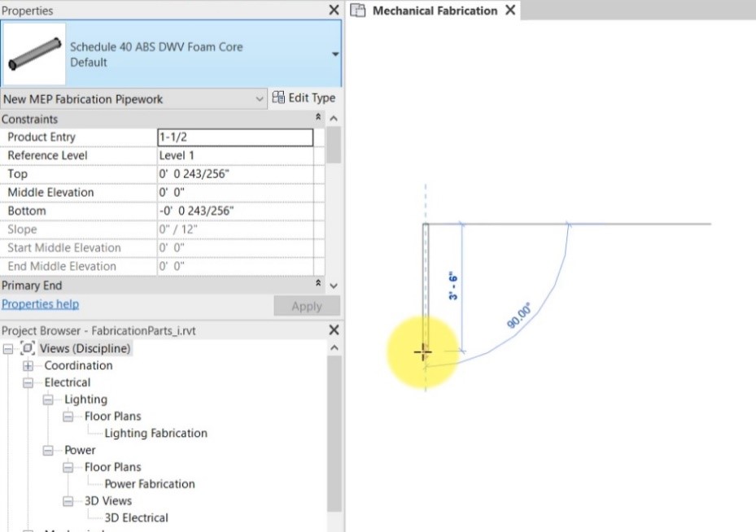
Task: Collapse the Primary End section
Action: [x=317, y=285]
